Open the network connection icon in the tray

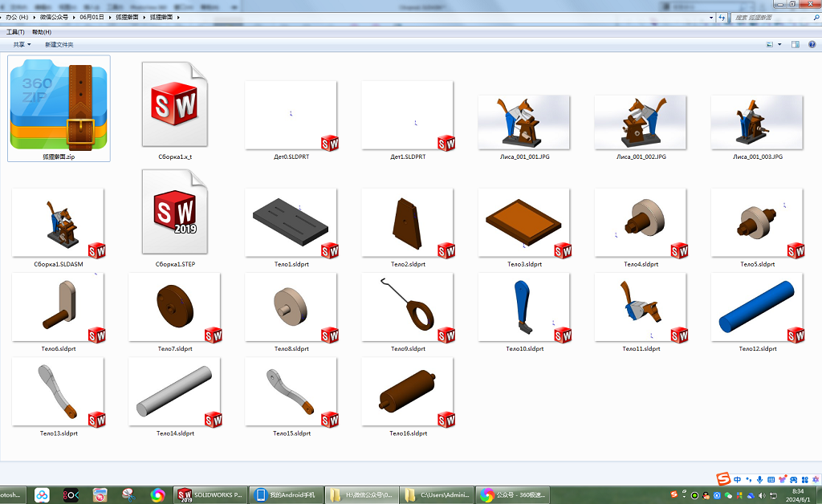pyautogui.click(x=773, y=495)
